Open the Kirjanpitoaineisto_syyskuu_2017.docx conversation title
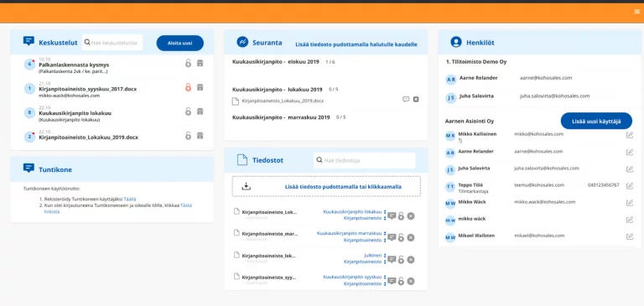Screen dimensions: 644x306 88,89
